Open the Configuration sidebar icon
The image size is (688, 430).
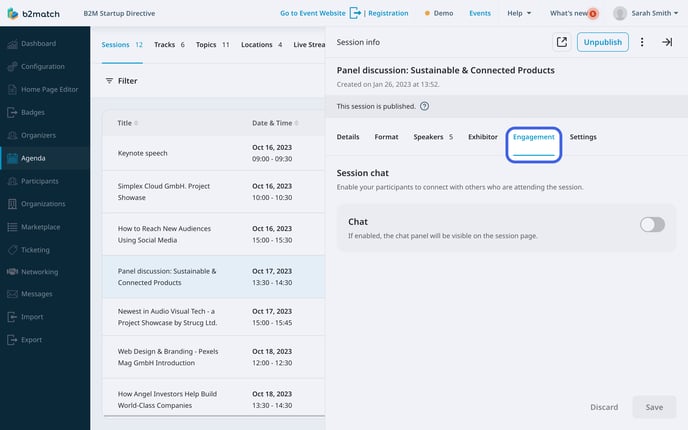12,66
